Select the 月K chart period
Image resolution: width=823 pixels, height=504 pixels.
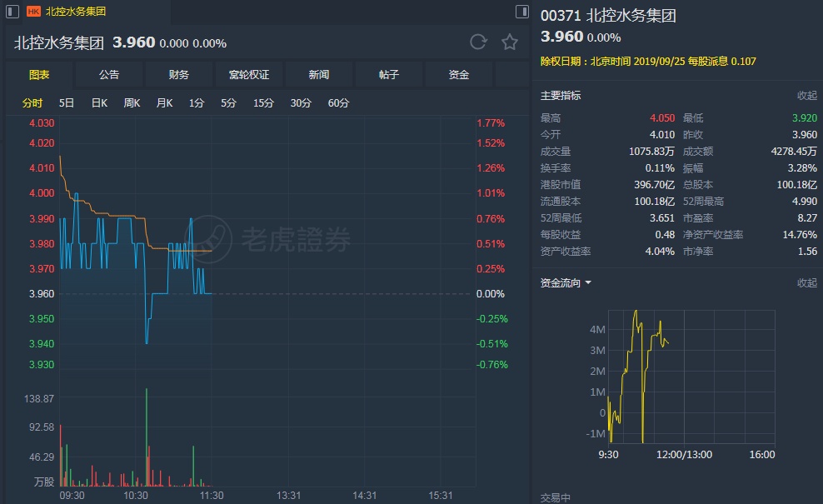164,103
